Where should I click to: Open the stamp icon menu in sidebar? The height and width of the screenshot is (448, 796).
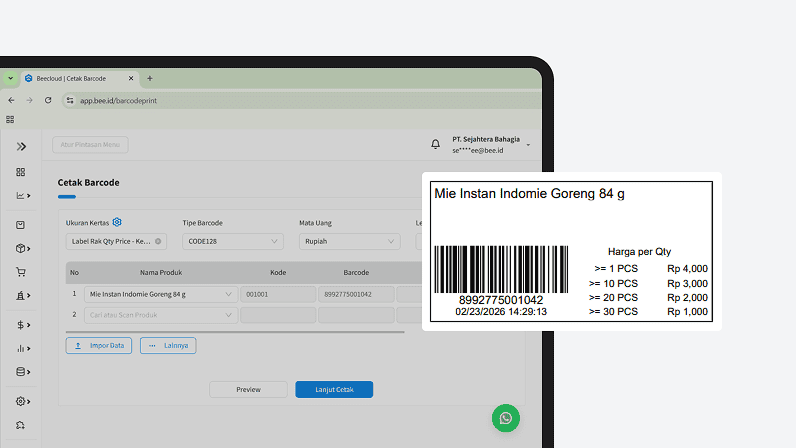(23, 296)
